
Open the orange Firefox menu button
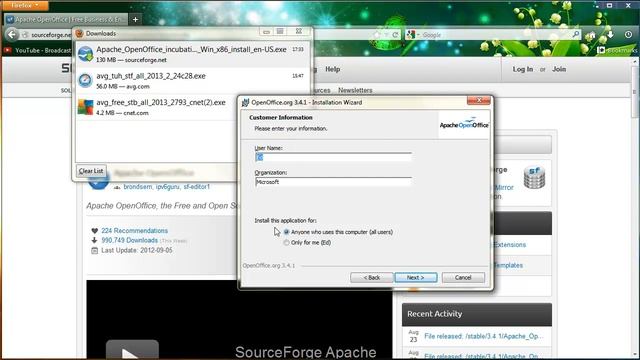pyautogui.click(x=24, y=6)
